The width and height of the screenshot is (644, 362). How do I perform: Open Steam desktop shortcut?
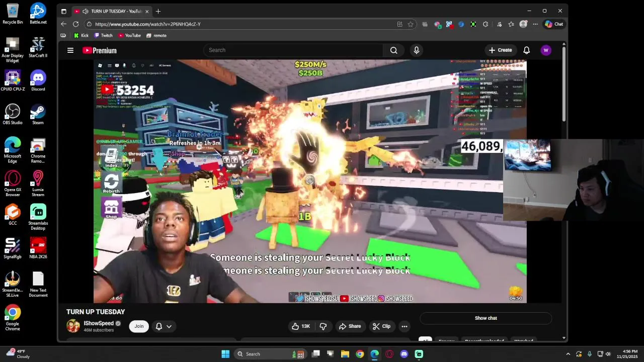[38, 114]
